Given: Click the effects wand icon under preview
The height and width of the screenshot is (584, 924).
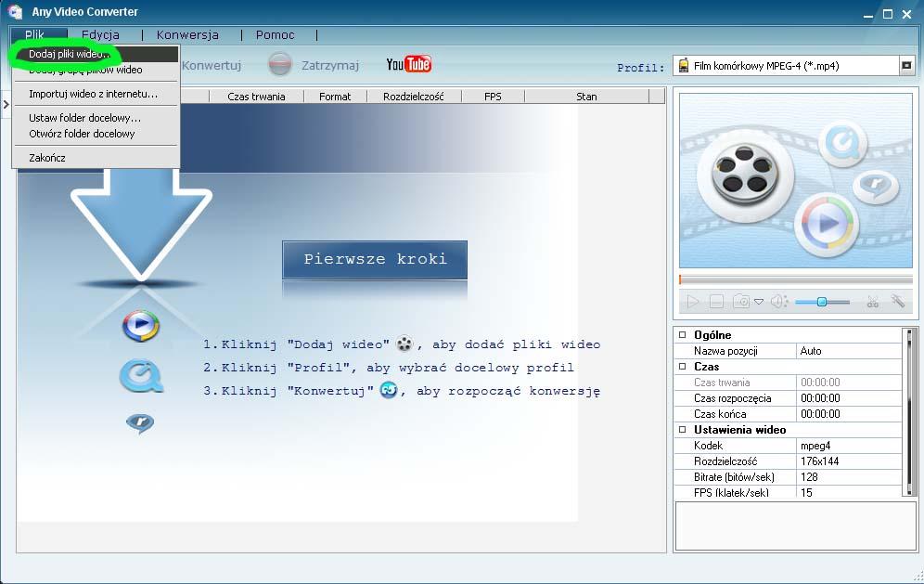Looking at the screenshot, I should coord(897,302).
